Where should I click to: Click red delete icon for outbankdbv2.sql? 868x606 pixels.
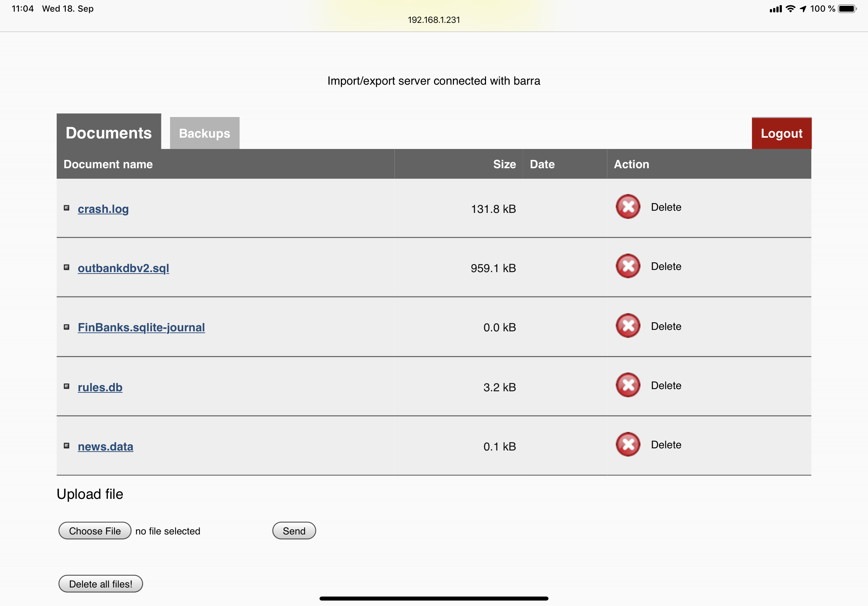[x=628, y=266]
